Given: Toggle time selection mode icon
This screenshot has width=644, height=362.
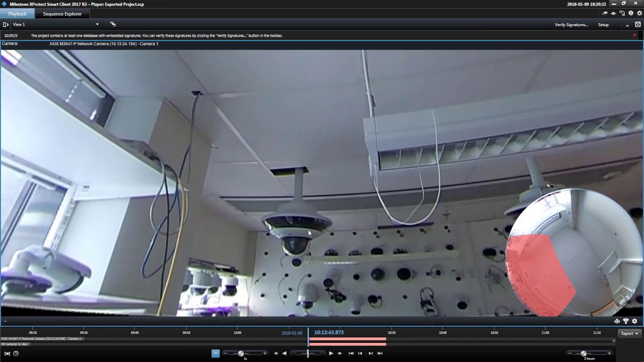Looking at the screenshot, I should (7, 353).
